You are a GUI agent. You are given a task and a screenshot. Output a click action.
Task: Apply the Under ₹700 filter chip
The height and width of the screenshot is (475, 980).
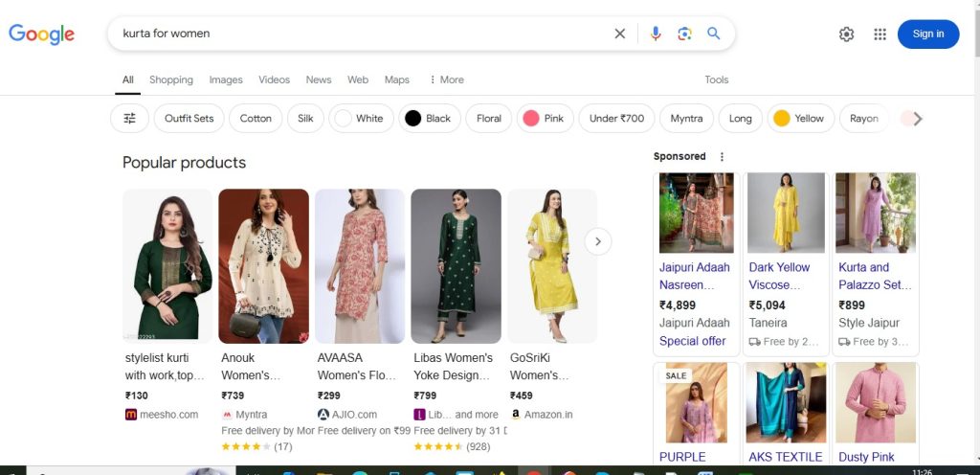pos(616,118)
